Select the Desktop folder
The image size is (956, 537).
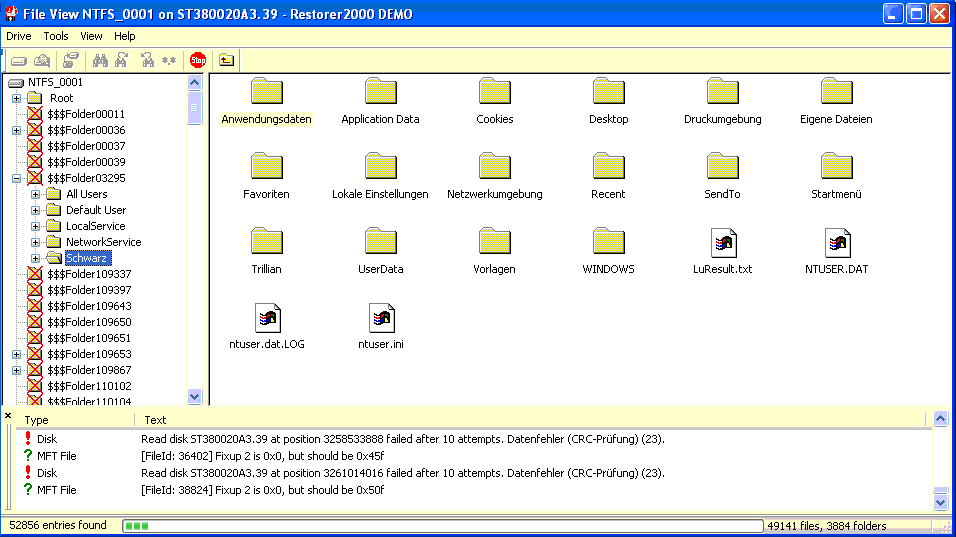[x=608, y=101]
